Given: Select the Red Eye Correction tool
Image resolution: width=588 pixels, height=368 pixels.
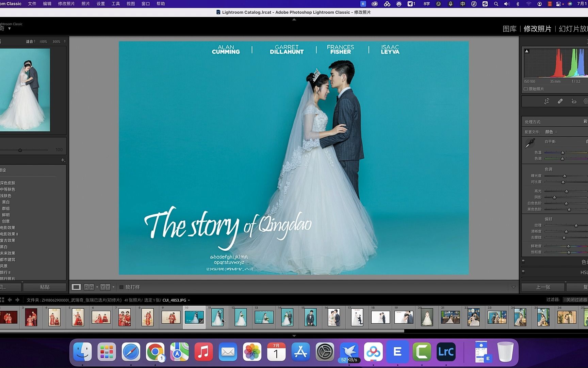Looking at the screenshot, I should (573, 101).
